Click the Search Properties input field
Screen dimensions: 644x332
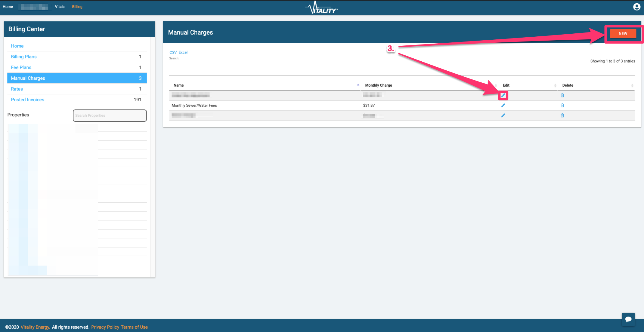tap(110, 115)
